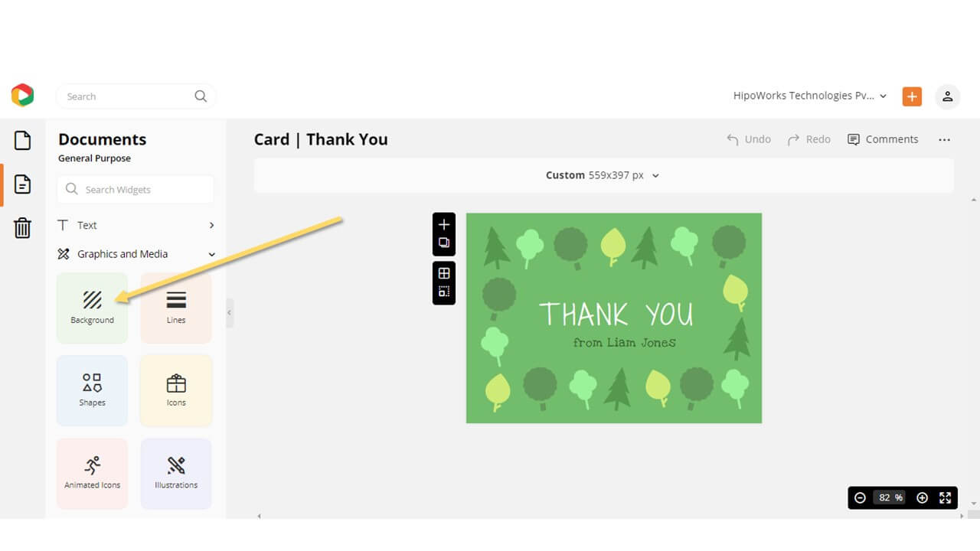Duplicate the current page
The height and width of the screenshot is (551, 980).
[444, 243]
